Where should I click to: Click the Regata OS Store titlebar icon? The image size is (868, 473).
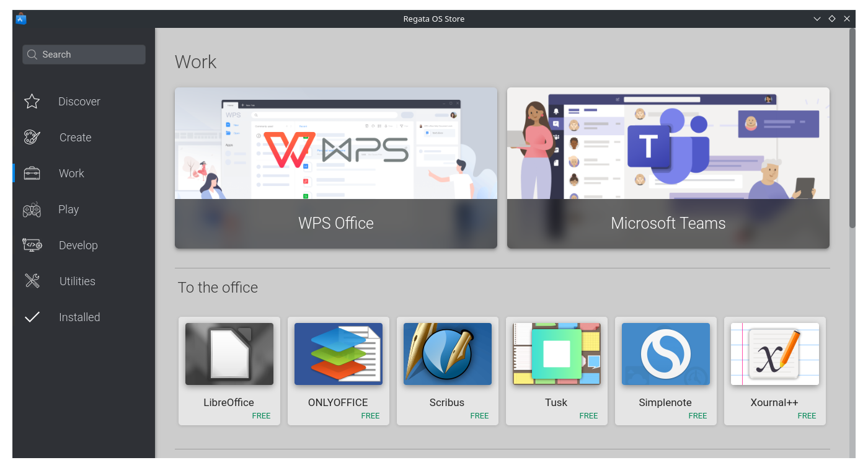(20, 19)
